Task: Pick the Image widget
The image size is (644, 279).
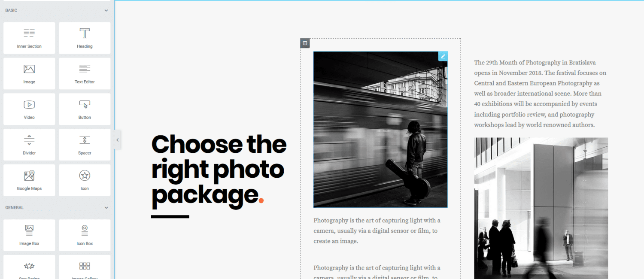Action: (x=29, y=74)
